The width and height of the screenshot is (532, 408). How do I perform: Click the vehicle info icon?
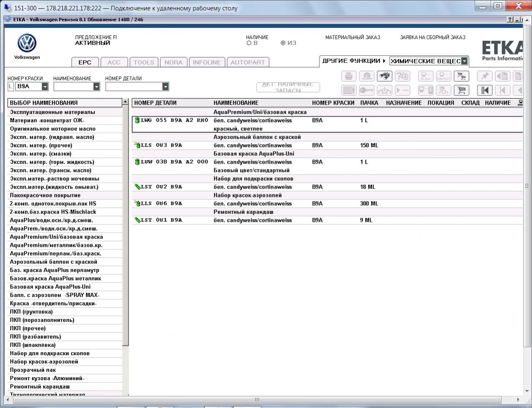coord(384,90)
